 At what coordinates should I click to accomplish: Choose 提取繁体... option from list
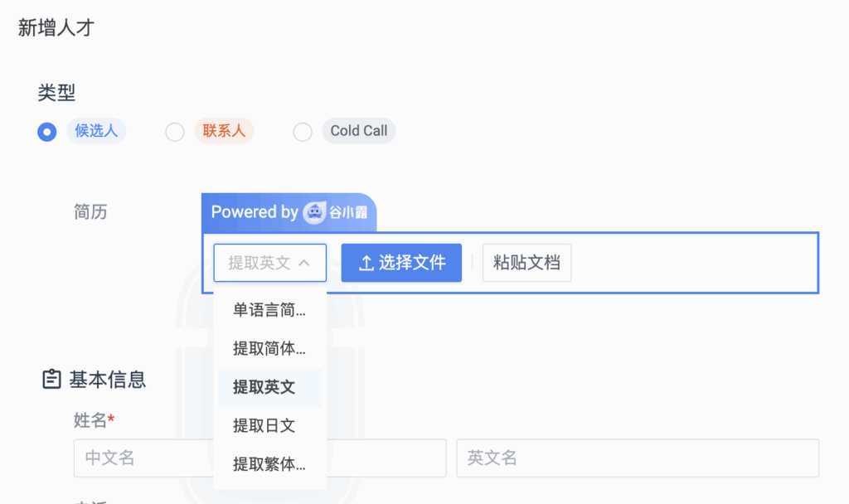point(269,464)
